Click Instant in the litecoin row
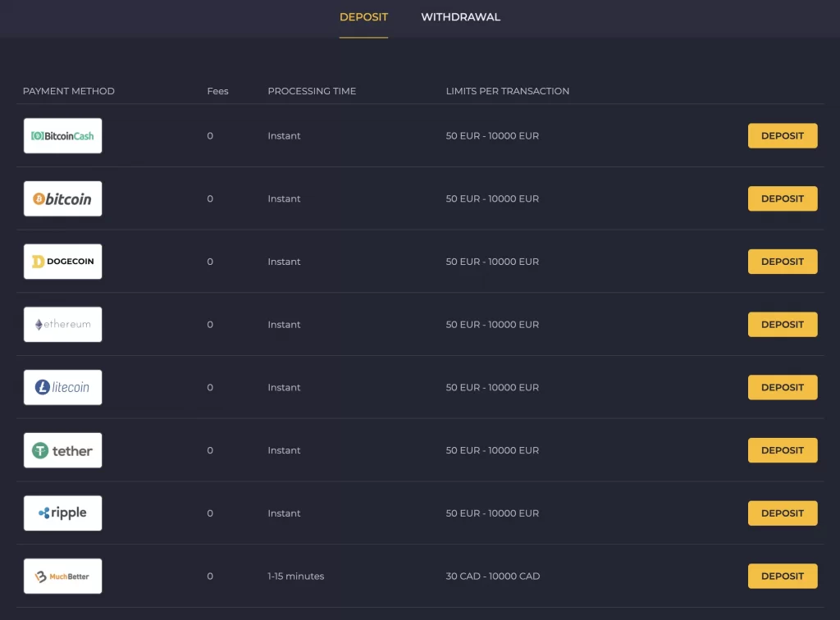Viewport: 840px width, 620px height. (x=284, y=387)
